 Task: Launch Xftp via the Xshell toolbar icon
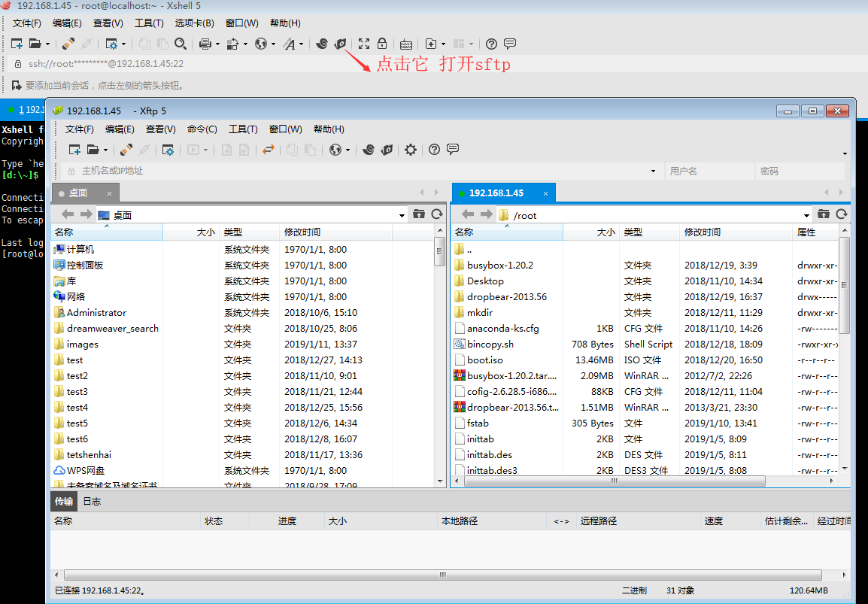click(x=340, y=44)
